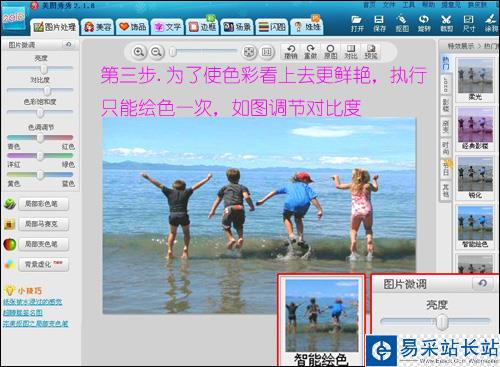
Task: Open the 美容 beauty tab
Action: pyautogui.click(x=98, y=27)
